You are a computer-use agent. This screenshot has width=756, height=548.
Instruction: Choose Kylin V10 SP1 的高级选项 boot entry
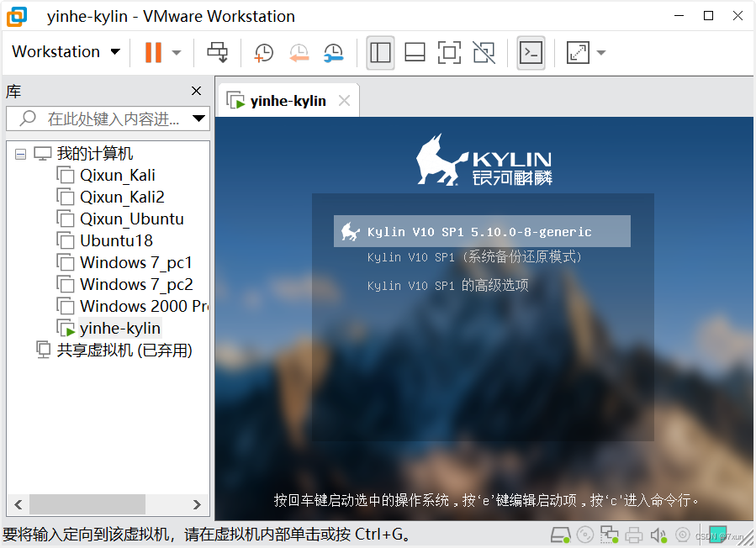(448, 285)
